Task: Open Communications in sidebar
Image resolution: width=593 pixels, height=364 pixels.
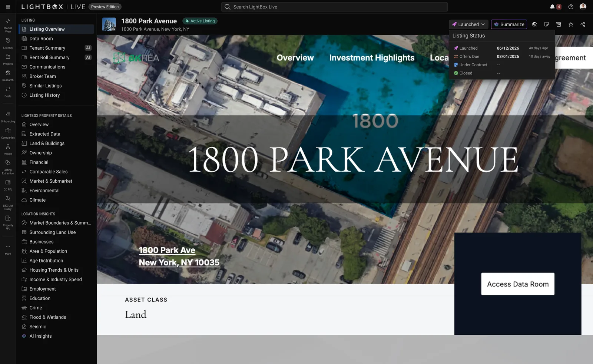Action: pyautogui.click(x=56, y=67)
